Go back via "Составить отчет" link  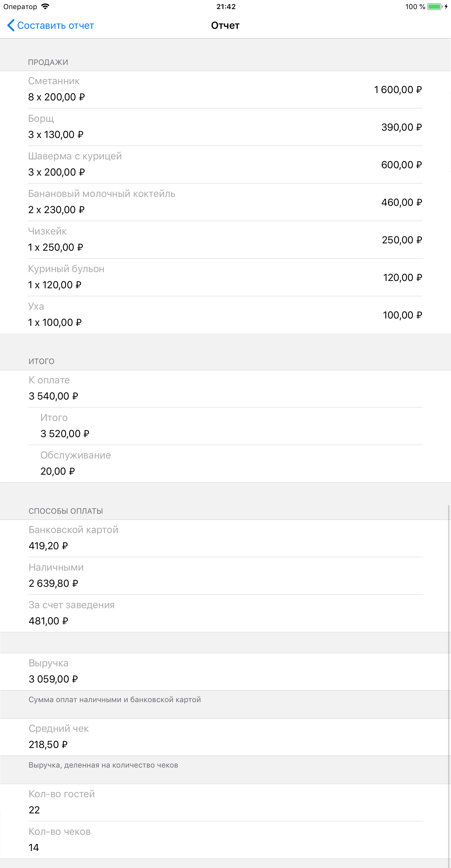55,26
